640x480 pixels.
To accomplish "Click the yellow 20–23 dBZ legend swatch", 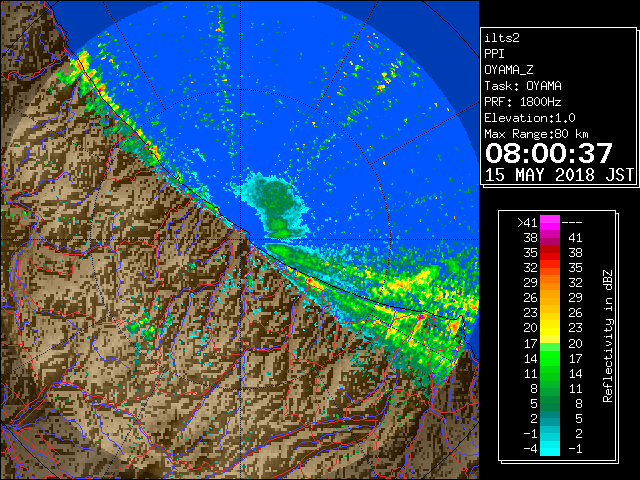I will pos(550,328).
